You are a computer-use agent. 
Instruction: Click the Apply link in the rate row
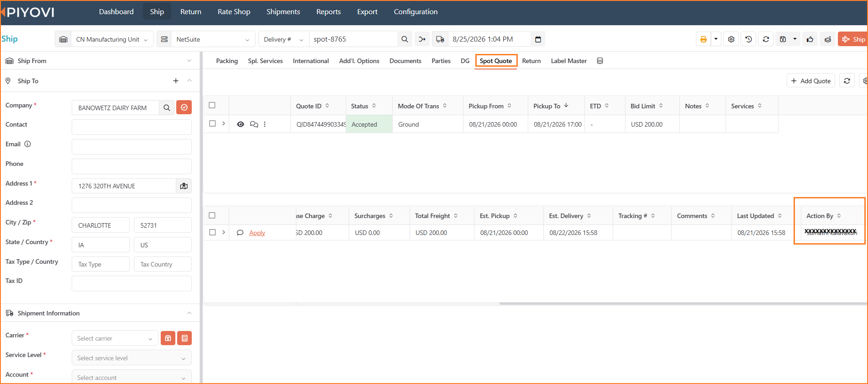pyautogui.click(x=257, y=233)
